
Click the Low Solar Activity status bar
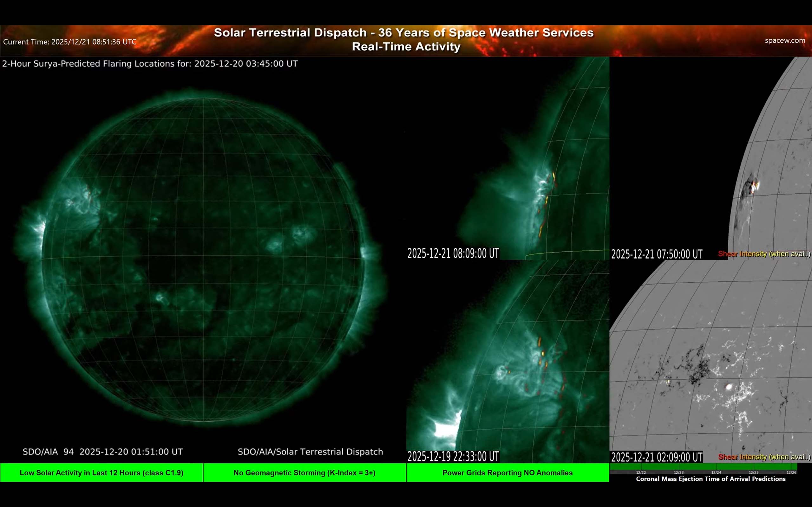(x=102, y=473)
